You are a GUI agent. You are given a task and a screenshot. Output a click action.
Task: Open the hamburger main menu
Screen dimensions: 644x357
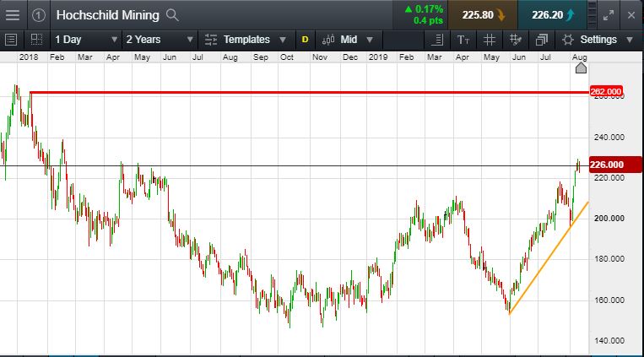tap(13, 15)
